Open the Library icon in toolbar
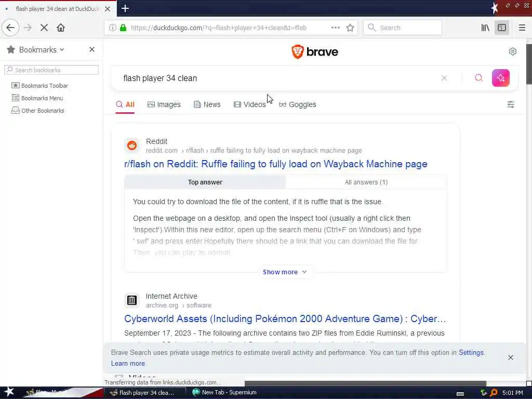 click(485, 28)
